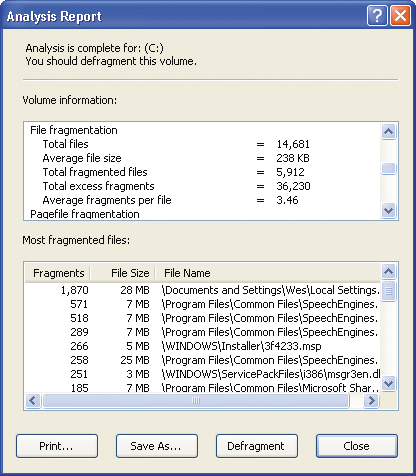Image resolution: width=416 pixels, height=476 pixels.
Task: Click horizontal scrollbar right arrow
Action: (x=372, y=400)
